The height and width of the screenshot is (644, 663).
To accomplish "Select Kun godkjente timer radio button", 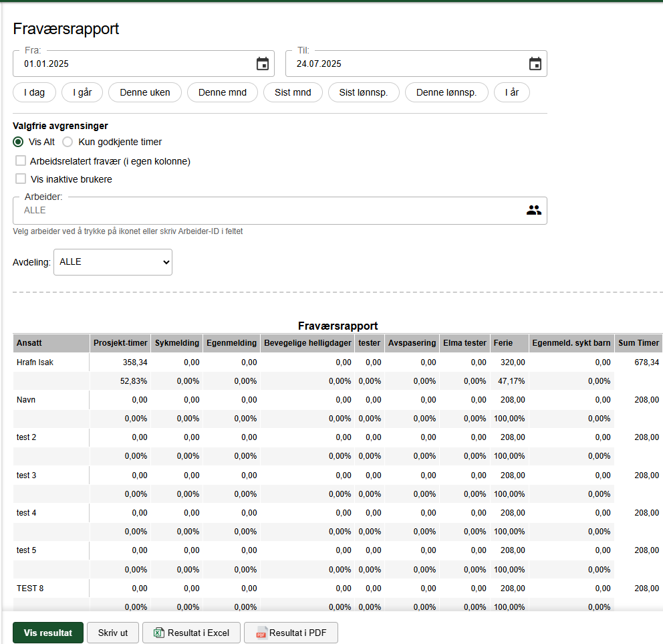I will pyautogui.click(x=68, y=142).
